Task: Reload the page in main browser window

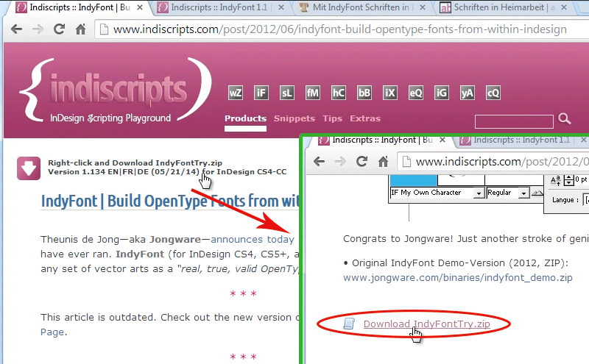Action: pos(59,29)
